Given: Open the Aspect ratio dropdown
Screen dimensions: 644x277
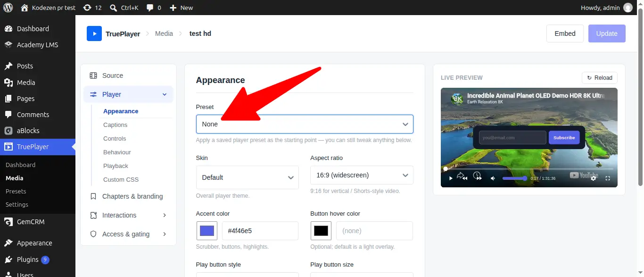Looking at the screenshot, I should click(362, 175).
